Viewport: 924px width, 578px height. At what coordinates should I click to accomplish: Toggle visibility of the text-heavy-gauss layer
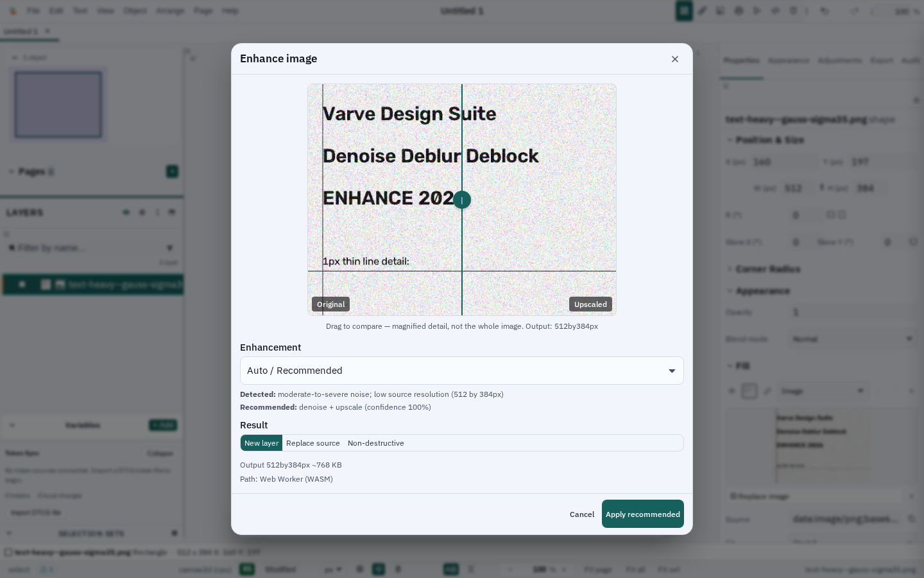pyautogui.click(x=22, y=285)
